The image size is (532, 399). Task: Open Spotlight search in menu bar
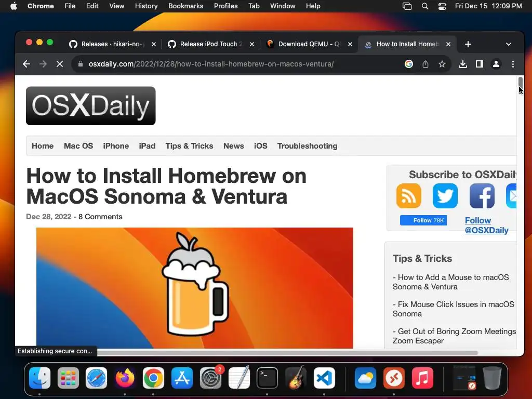coord(425,6)
